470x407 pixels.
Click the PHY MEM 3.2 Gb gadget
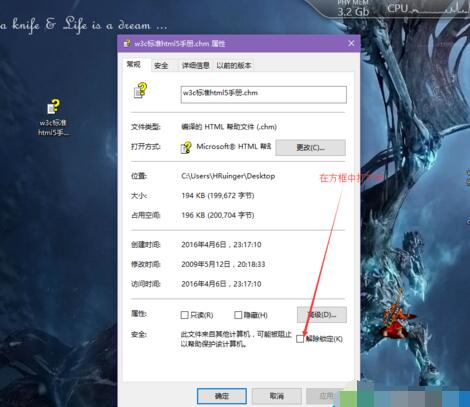[353, 9]
